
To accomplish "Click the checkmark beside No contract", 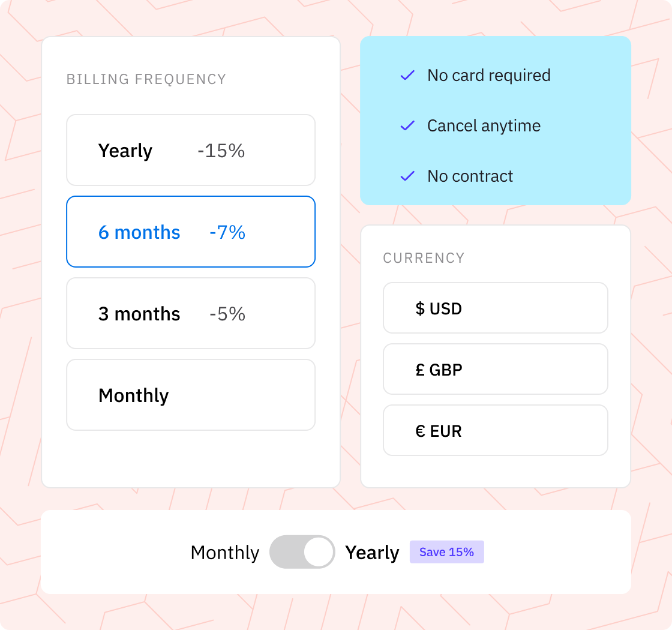I will pyautogui.click(x=408, y=176).
